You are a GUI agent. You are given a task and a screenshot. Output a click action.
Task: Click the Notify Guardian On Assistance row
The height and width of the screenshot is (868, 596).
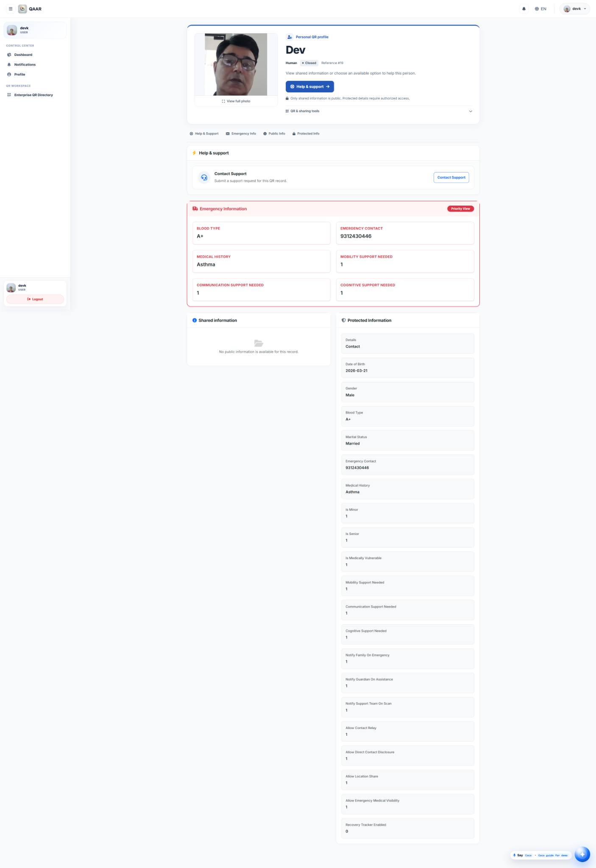tap(407, 683)
